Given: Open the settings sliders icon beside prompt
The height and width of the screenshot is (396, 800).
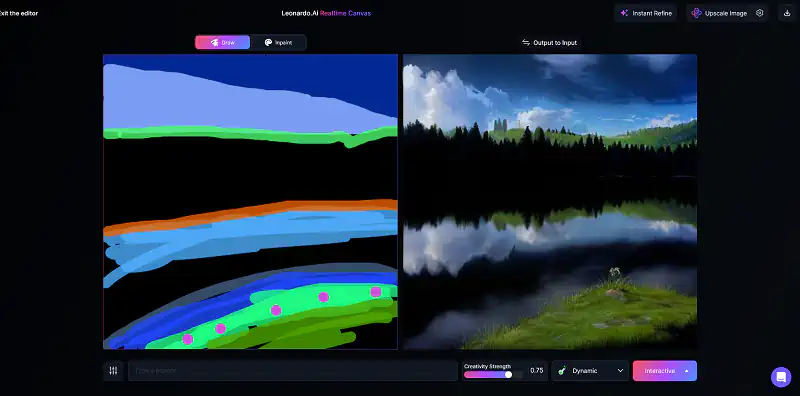Looking at the screenshot, I should [x=113, y=371].
